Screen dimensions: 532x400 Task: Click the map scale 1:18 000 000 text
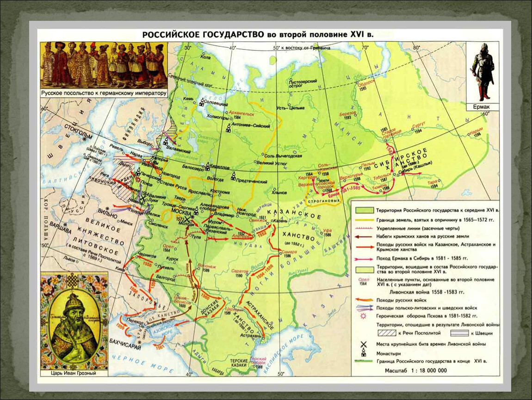coord(415,370)
